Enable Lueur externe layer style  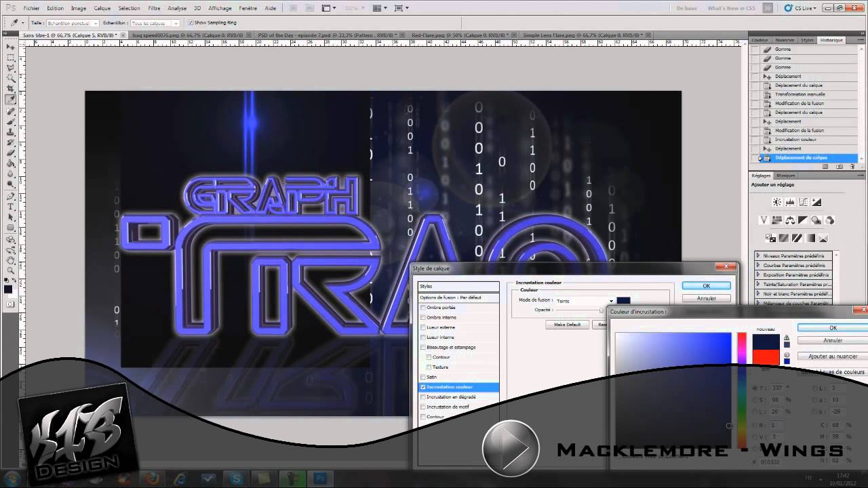(x=423, y=327)
